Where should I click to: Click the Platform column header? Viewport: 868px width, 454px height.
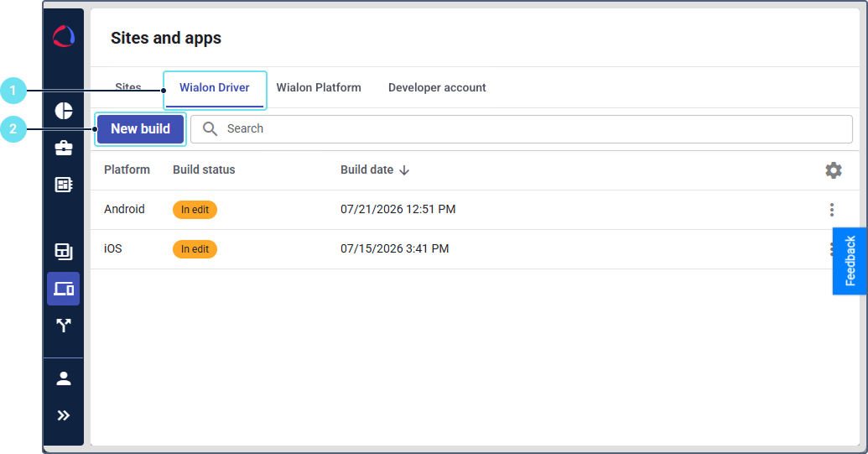(x=127, y=170)
